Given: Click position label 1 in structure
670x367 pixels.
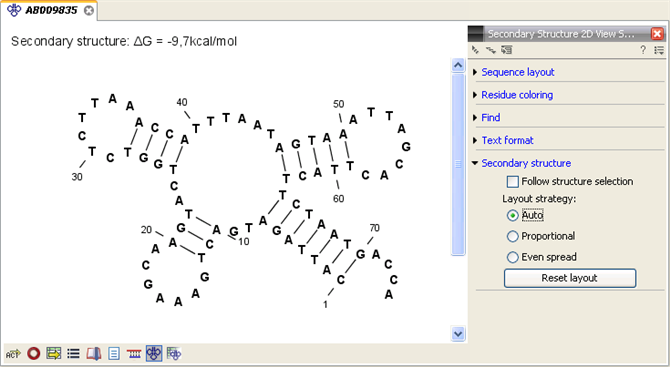Looking at the screenshot, I should pyautogui.click(x=325, y=305).
